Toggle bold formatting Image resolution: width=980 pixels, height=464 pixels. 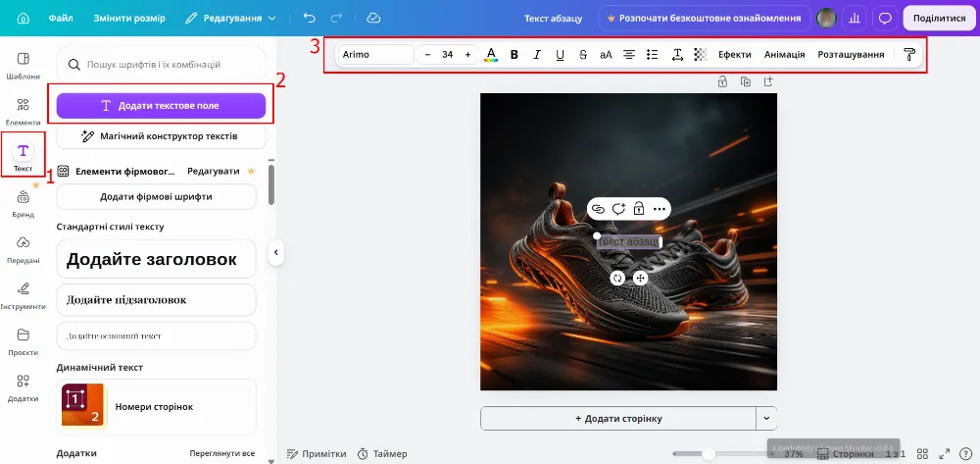514,54
